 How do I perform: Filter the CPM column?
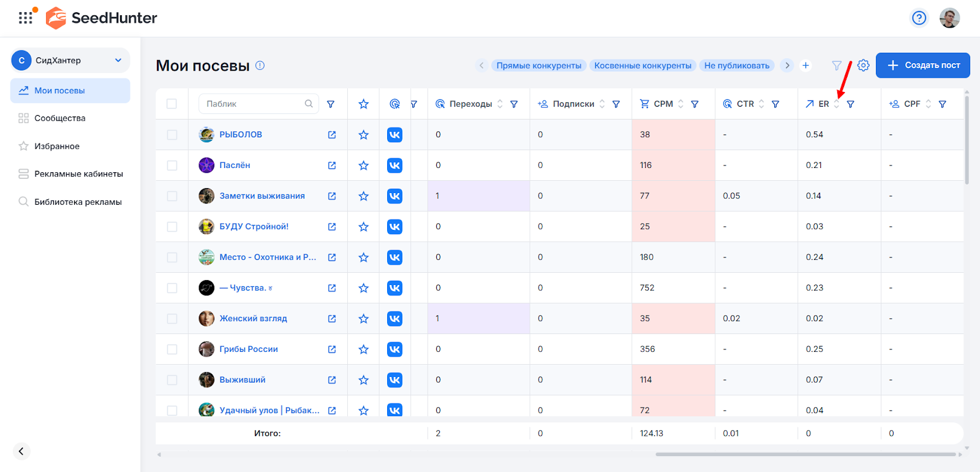coord(695,104)
